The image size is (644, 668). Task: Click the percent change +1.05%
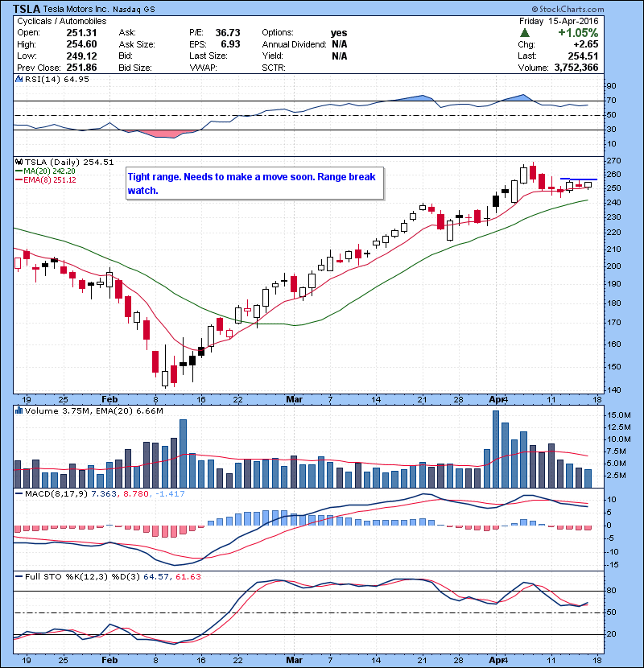(578, 33)
